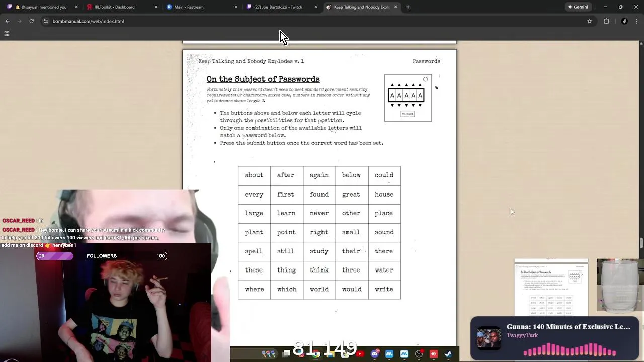644x362 pixels.
Task: Click the password word 'spell'
Action: [253, 251]
